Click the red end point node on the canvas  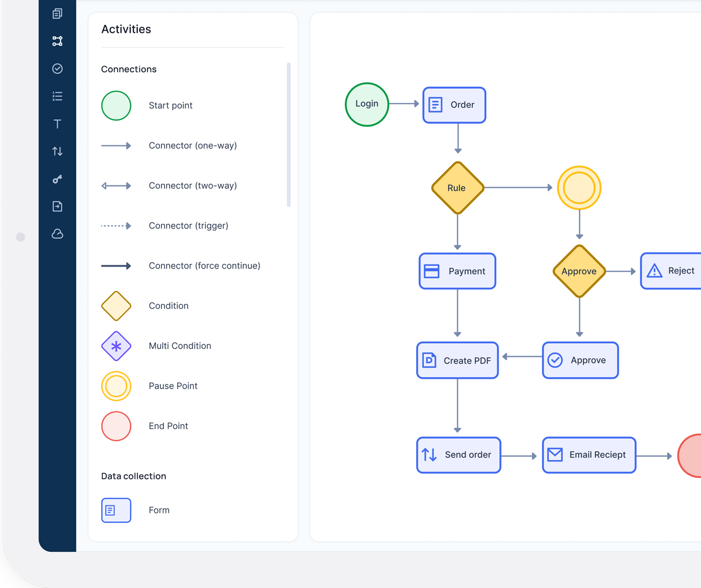pos(690,456)
